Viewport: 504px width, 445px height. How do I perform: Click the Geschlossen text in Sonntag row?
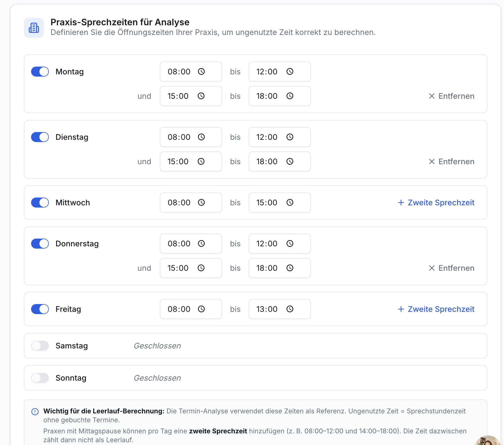[x=157, y=378]
